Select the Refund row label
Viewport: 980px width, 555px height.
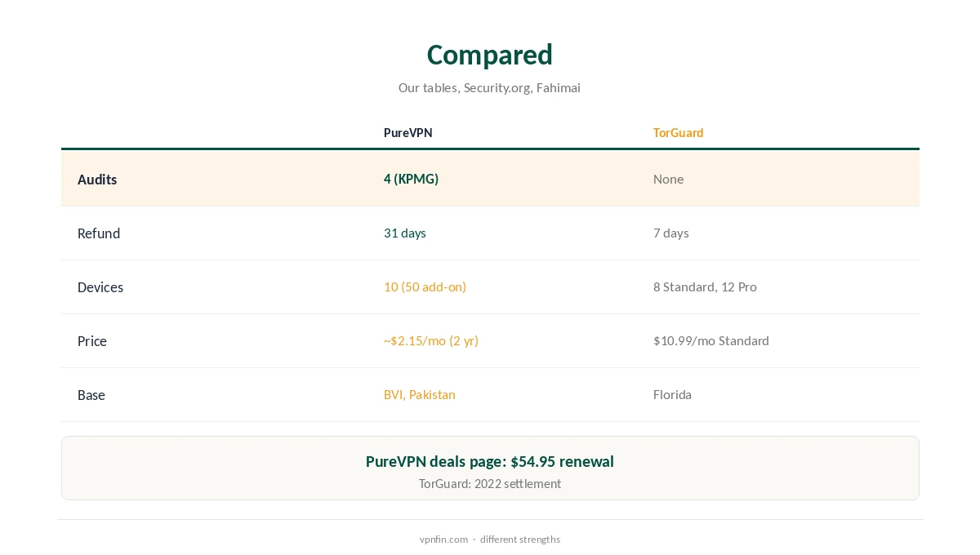(99, 233)
